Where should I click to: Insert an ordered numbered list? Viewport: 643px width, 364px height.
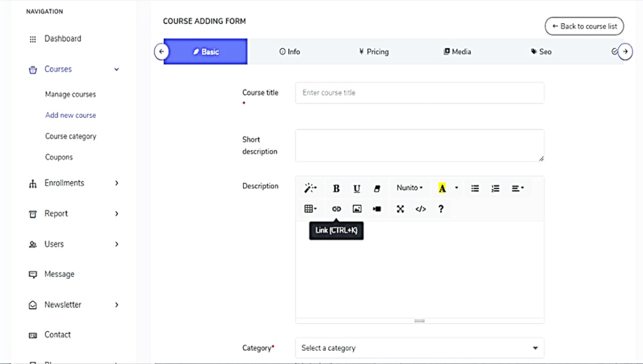click(x=495, y=188)
